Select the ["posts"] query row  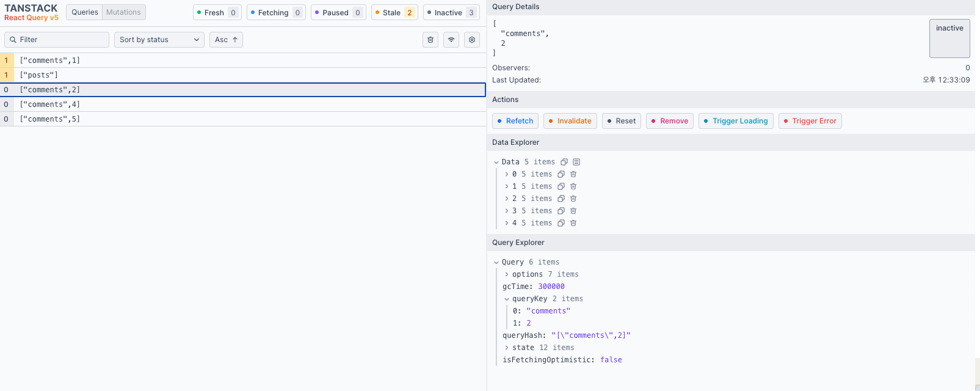[x=243, y=75]
